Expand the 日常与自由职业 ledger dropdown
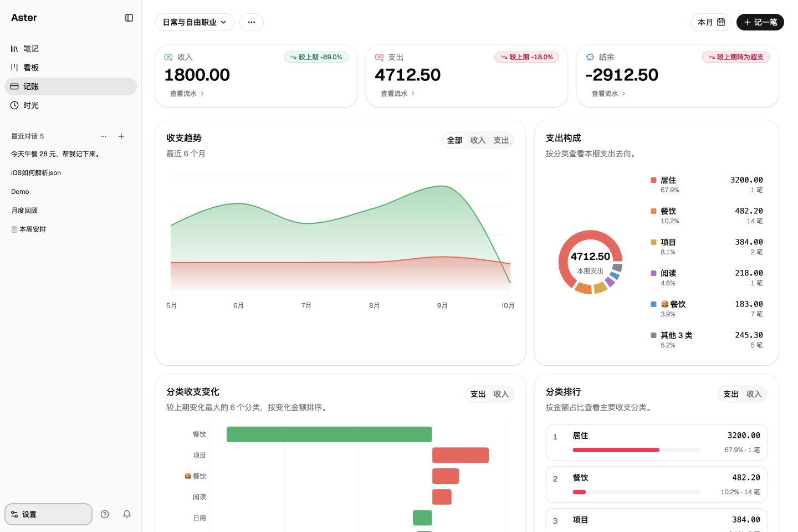 (x=195, y=22)
